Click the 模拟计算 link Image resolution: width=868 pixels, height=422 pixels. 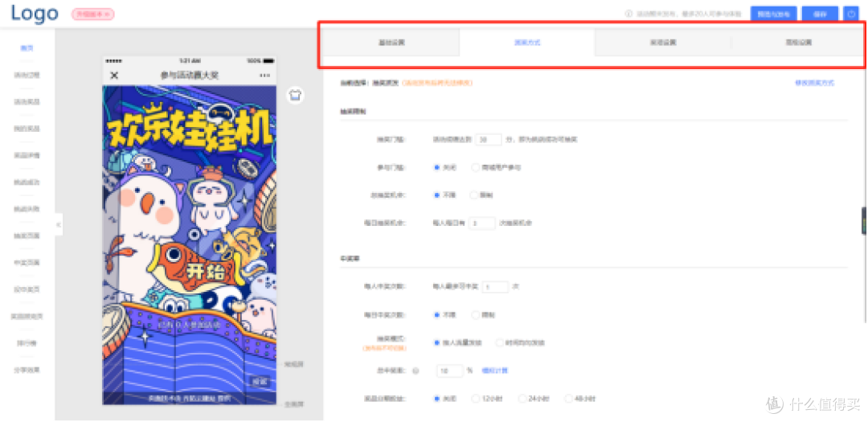(495, 371)
